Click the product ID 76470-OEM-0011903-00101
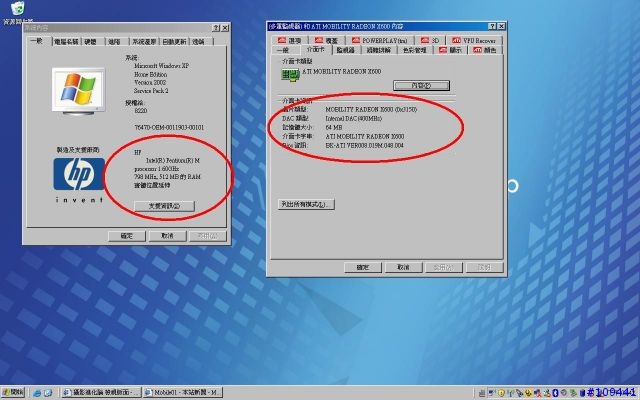 click(x=169, y=127)
